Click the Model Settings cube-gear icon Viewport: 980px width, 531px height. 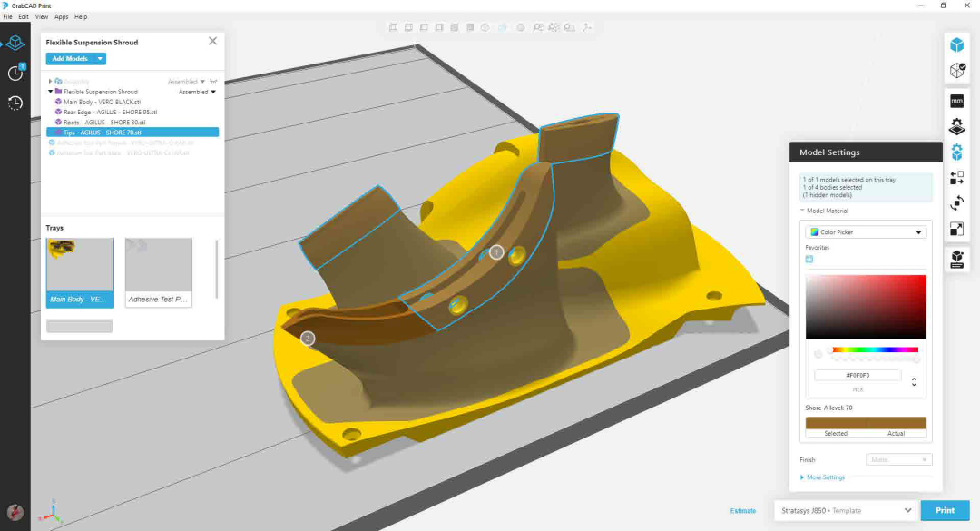(x=956, y=152)
